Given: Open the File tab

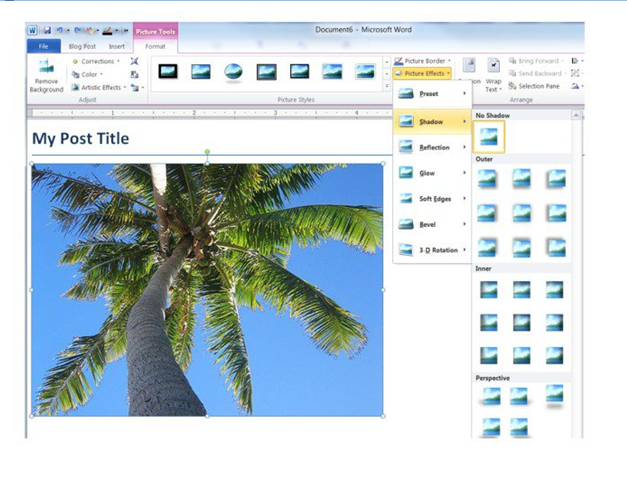Looking at the screenshot, I should tap(44, 46).
